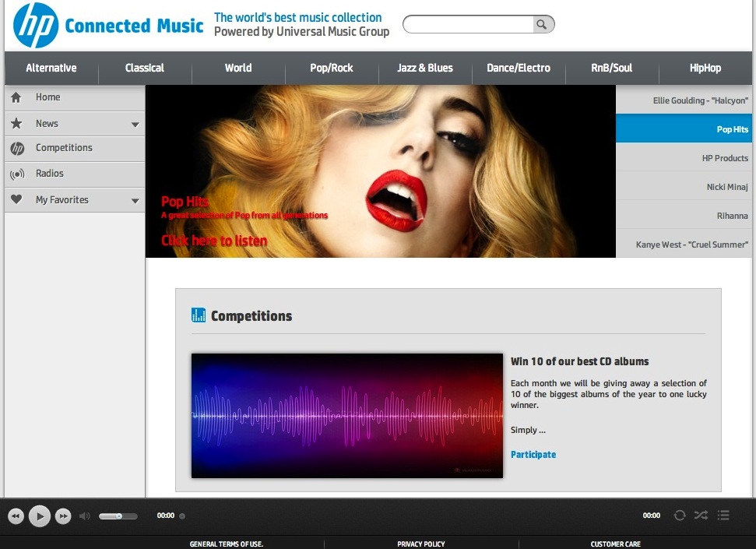Screen dimensions: 756x549
Task: Open the RnB/Soul genre tab
Action: pyautogui.click(x=612, y=68)
